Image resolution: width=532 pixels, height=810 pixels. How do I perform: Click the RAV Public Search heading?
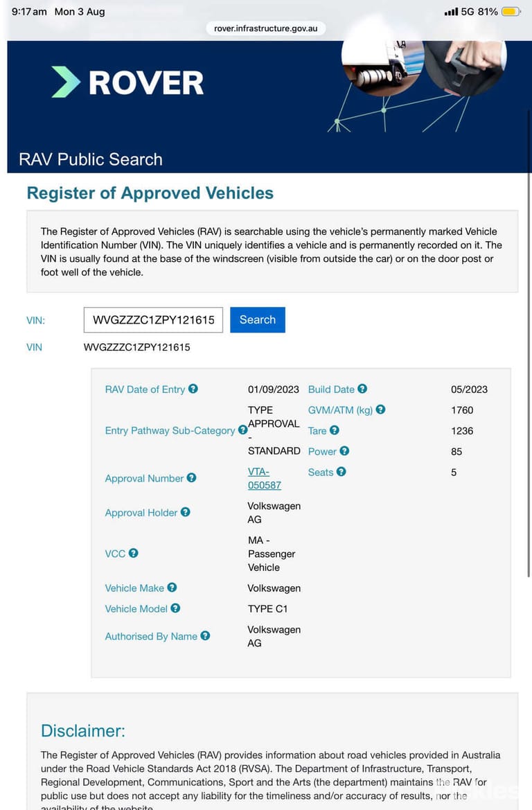point(90,159)
